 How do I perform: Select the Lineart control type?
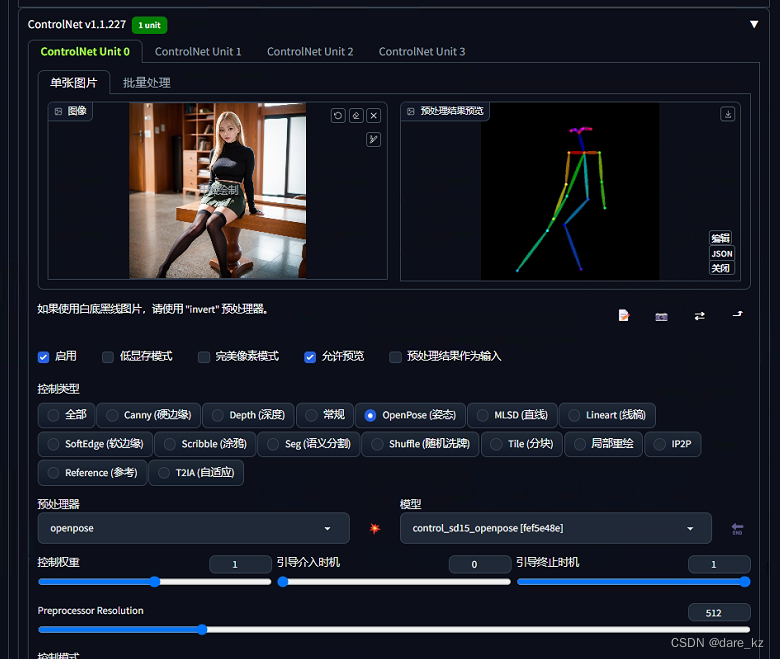tap(607, 415)
